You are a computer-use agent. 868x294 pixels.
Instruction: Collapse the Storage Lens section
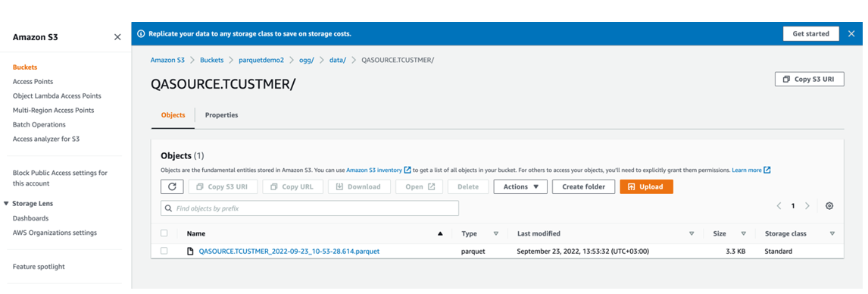tap(7, 204)
